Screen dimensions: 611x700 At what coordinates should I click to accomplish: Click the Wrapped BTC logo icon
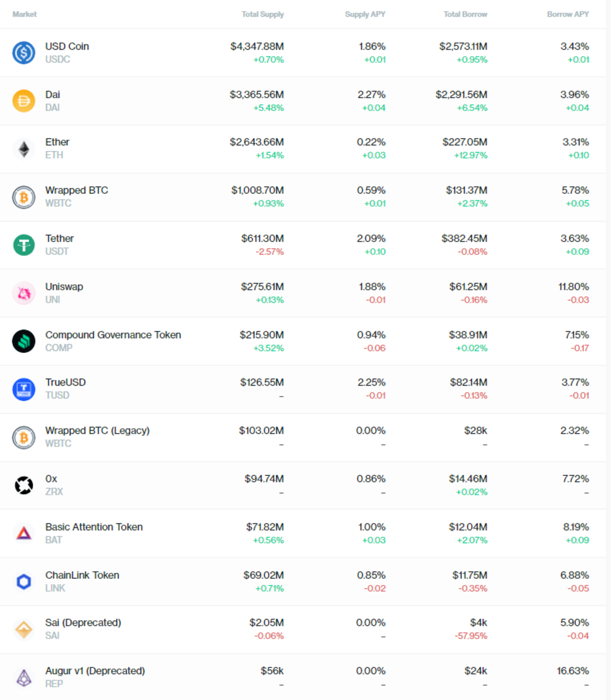tap(24, 197)
